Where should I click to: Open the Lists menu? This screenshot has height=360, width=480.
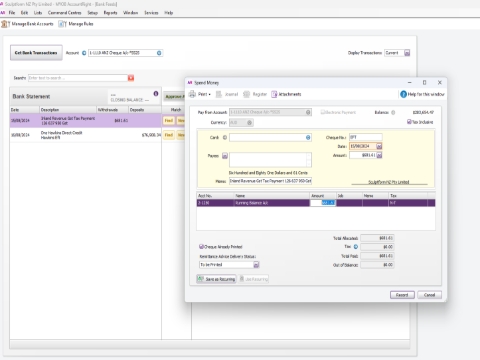[38, 13]
